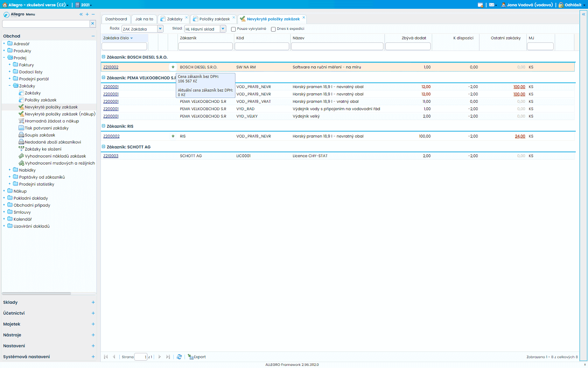Image resolution: width=588 pixels, height=368 pixels.
Task: Enable the Pouze vykrytelné checkbox
Action: click(233, 29)
